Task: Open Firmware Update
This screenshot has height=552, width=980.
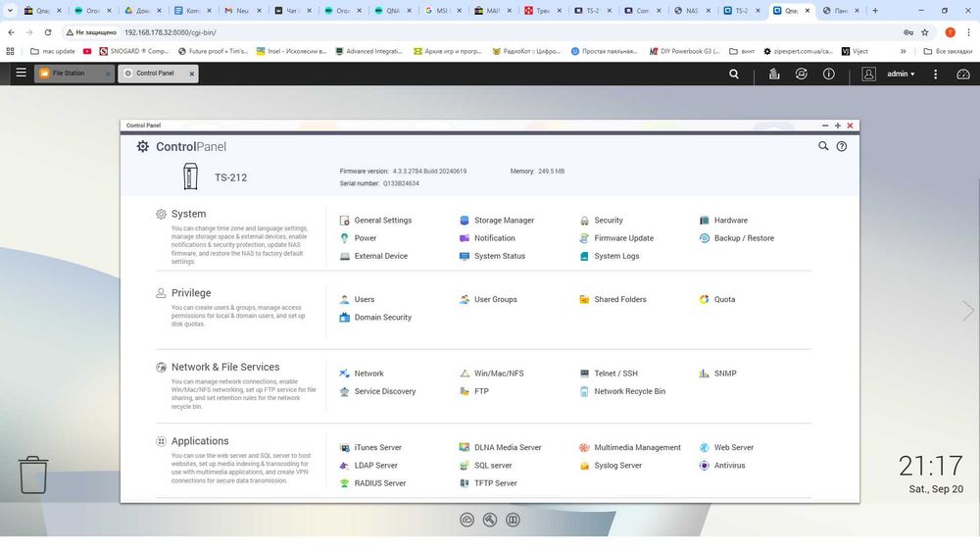Action: click(616, 238)
